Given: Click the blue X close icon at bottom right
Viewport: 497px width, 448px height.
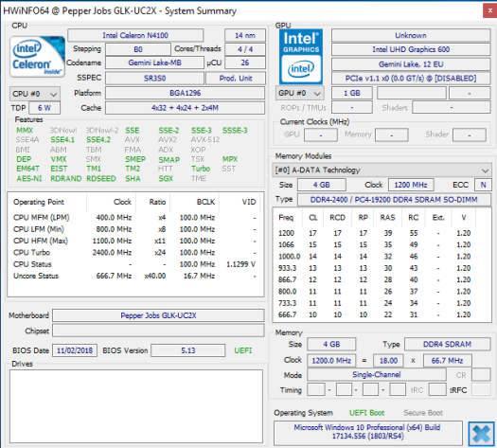Looking at the screenshot, I should tap(481, 434).
